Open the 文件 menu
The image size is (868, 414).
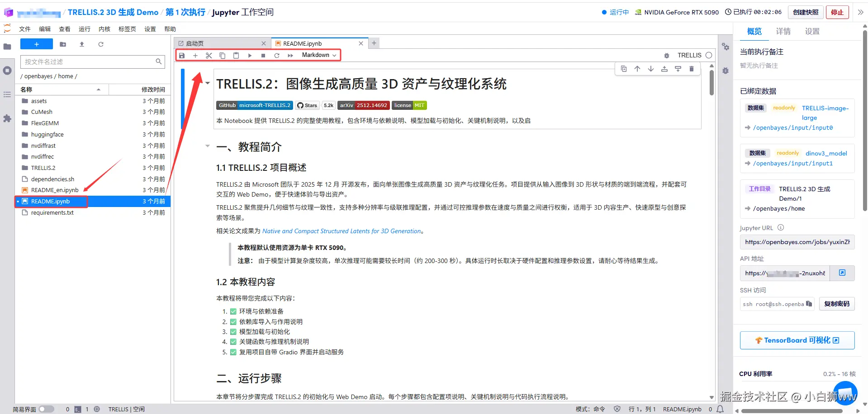[25, 29]
